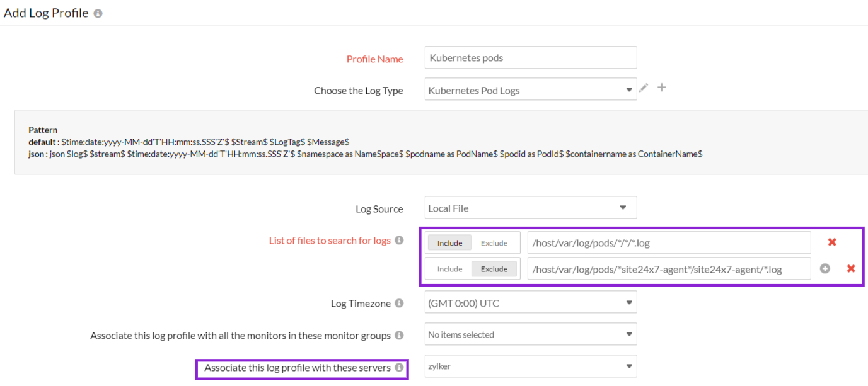Click the Profile Name input field

tap(530, 57)
